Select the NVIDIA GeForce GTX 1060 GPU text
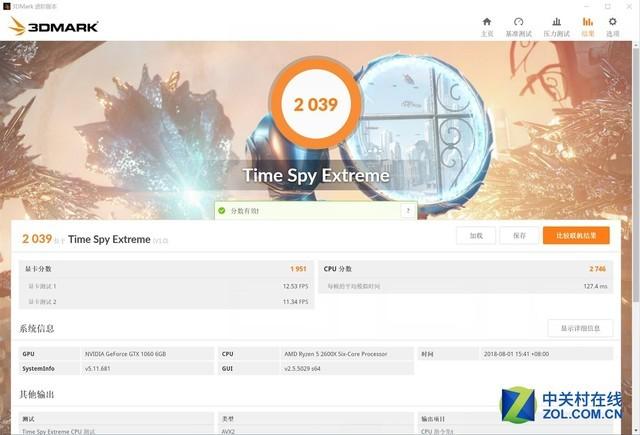Screen dimensions: 640x435 (x=125, y=354)
